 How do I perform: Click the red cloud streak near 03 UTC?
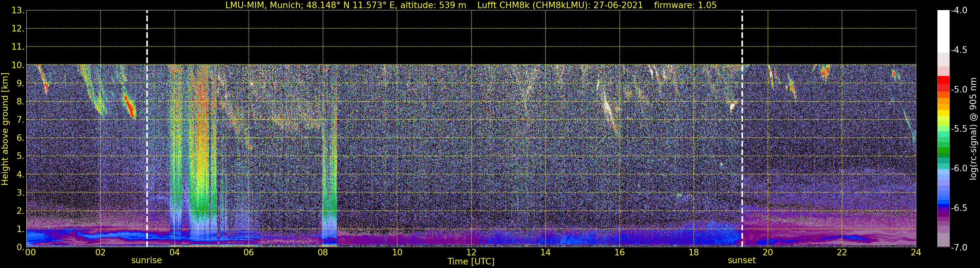(x=130, y=106)
